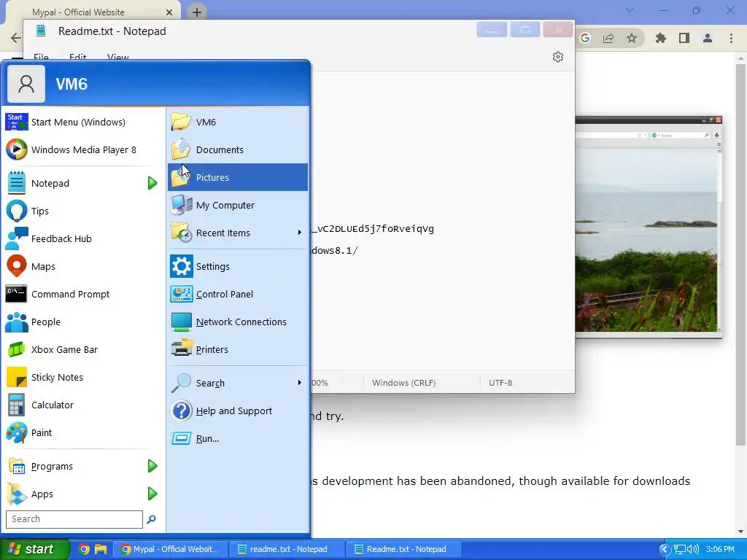Close the Mypal browser tab

[x=169, y=12]
